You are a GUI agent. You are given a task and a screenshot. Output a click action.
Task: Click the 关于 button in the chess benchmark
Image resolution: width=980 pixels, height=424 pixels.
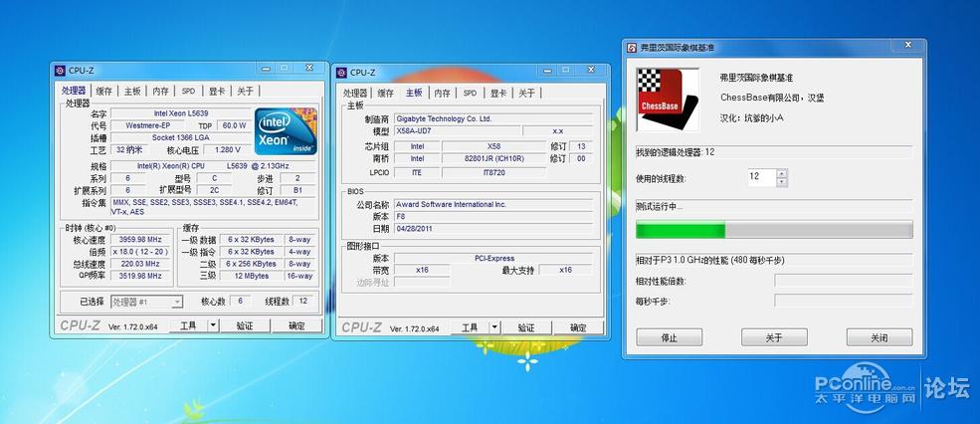[774, 337]
